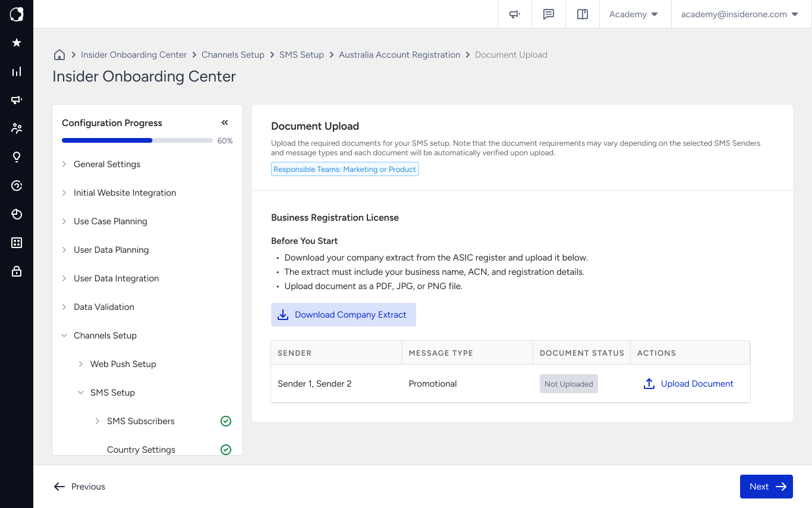Open the people audience icon in the sidebar
The image size is (812, 508).
click(17, 128)
